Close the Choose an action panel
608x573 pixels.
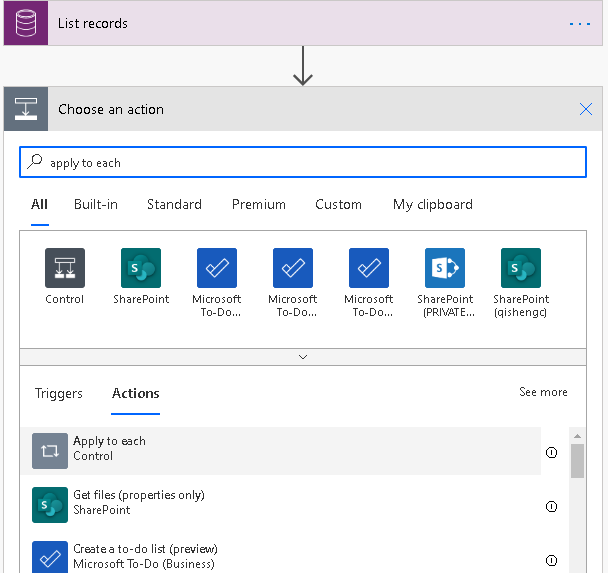click(x=586, y=109)
